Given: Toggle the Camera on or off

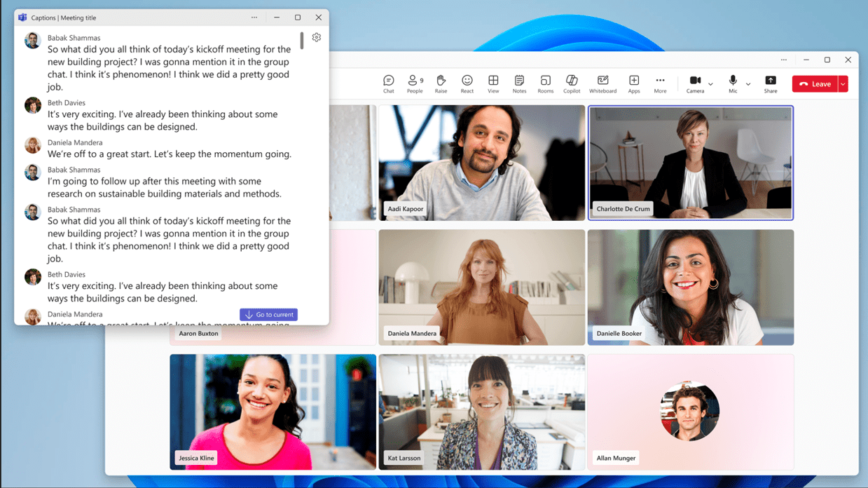Looking at the screenshot, I should point(695,83).
